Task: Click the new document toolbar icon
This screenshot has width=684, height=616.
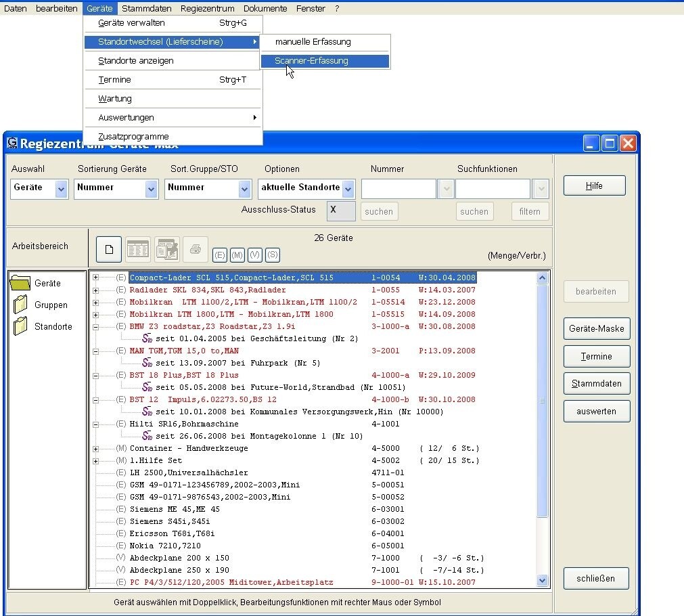Action: point(109,249)
